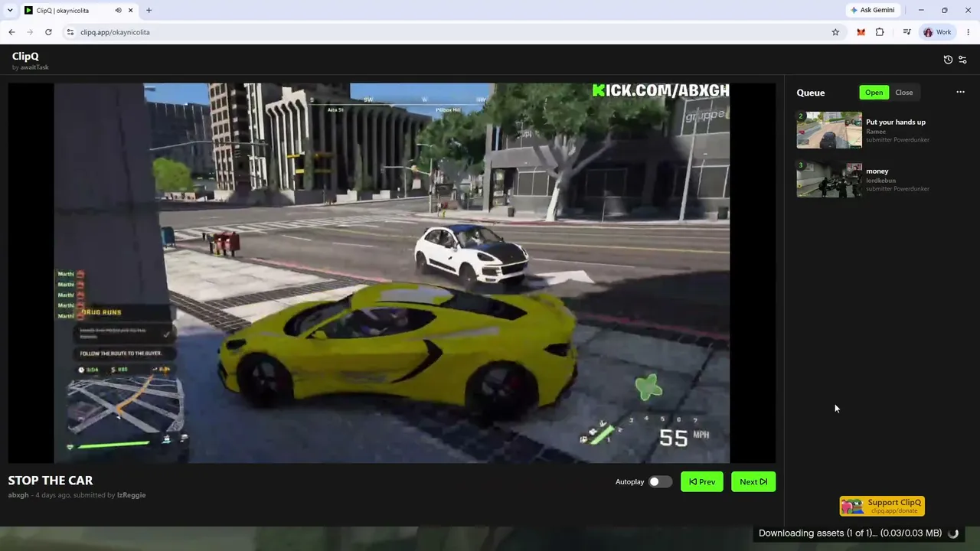The height and width of the screenshot is (551, 980).
Task: Open the Queue three-dot options menu
Action: 960,93
